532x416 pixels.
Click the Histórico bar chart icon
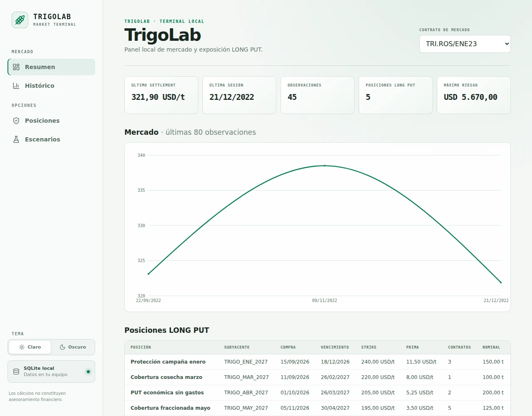[16, 86]
